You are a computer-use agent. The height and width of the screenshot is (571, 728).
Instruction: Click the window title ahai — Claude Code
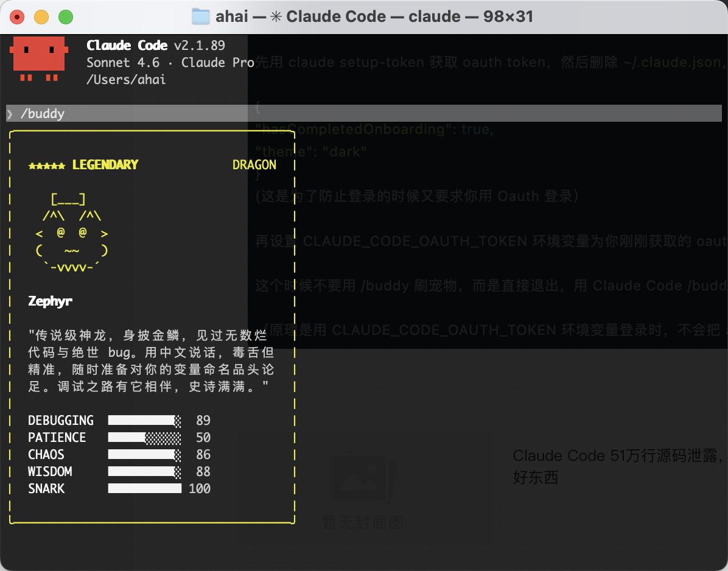[x=374, y=16]
